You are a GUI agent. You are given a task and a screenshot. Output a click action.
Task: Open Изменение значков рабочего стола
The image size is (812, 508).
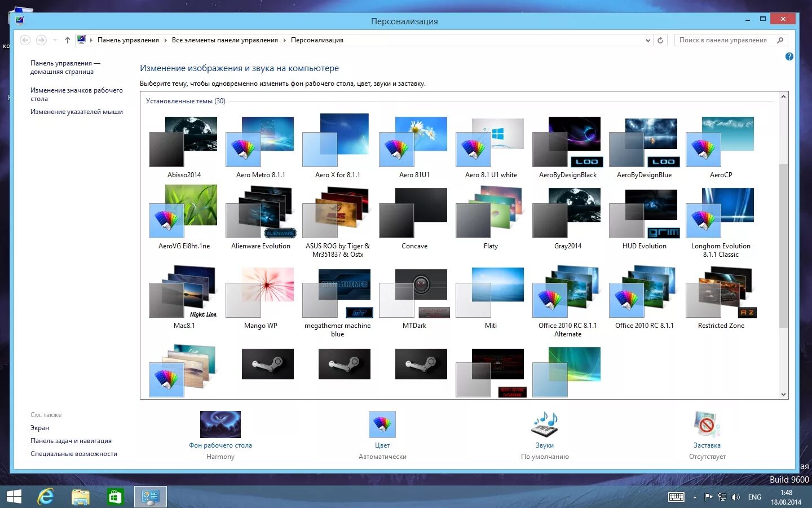pos(76,94)
